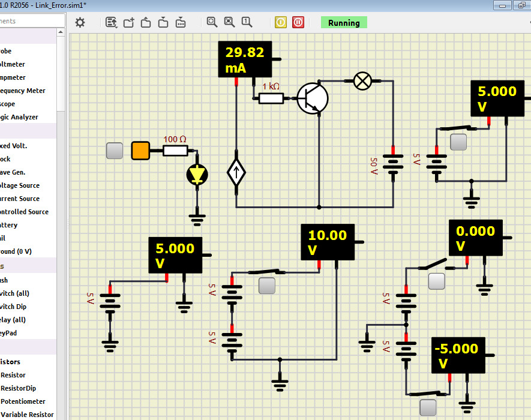
Task: Click the component search input field
Action: [x=30, y=21]
